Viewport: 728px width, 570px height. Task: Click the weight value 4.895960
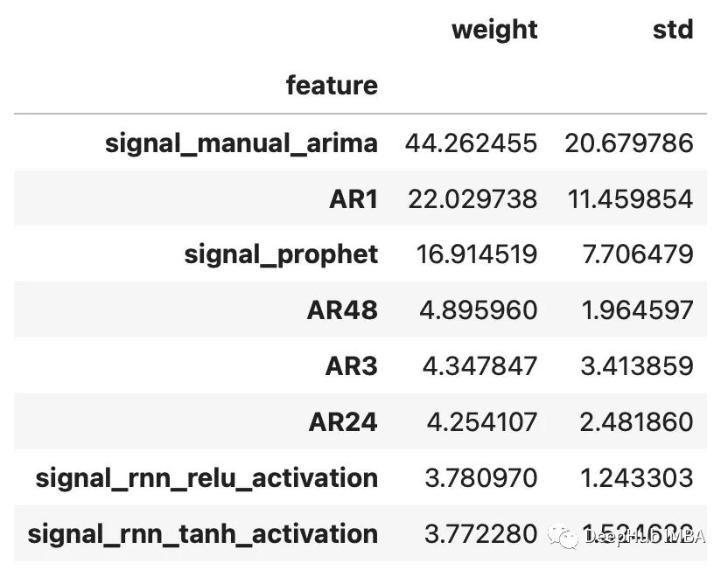tap(479, 310)
